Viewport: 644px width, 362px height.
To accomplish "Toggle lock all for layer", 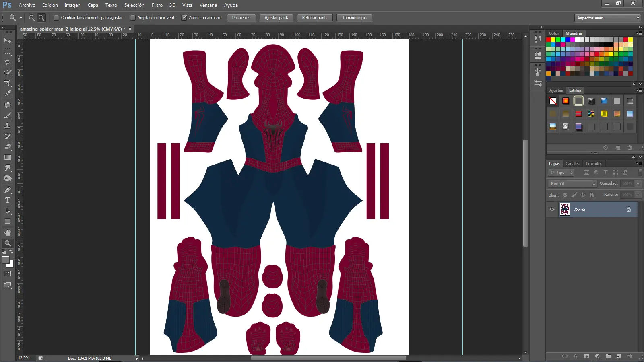I will (x=592, y=195).
